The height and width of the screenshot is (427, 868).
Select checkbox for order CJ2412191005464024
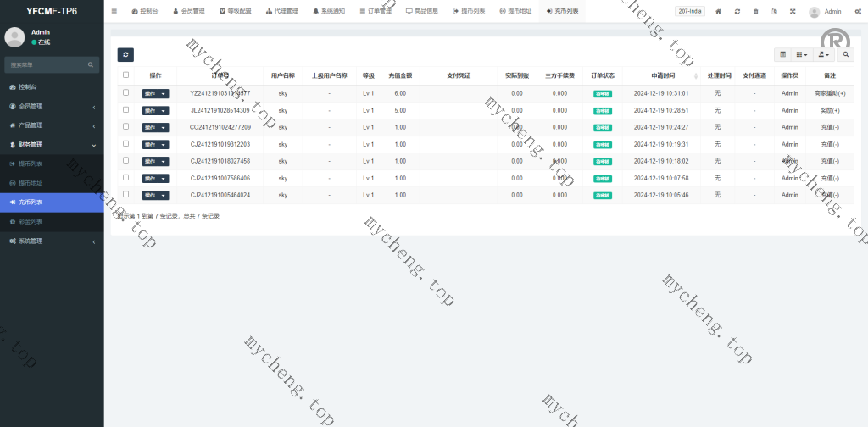pyautogui.click(x=126, y=195)
